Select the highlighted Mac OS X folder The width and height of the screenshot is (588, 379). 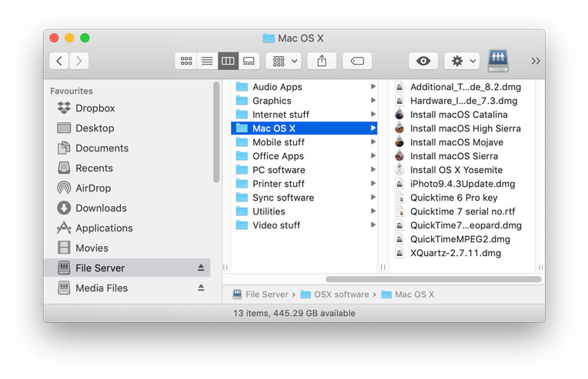point(304,128)
